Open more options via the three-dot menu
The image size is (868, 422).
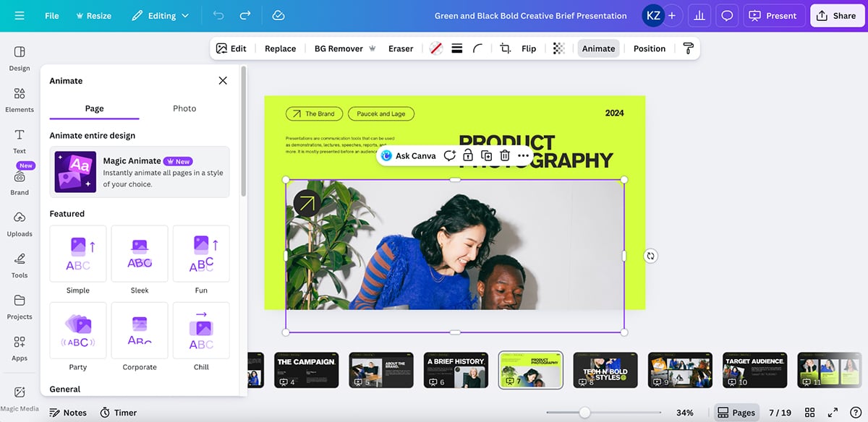pyautogui.click(x=523, y=155)
